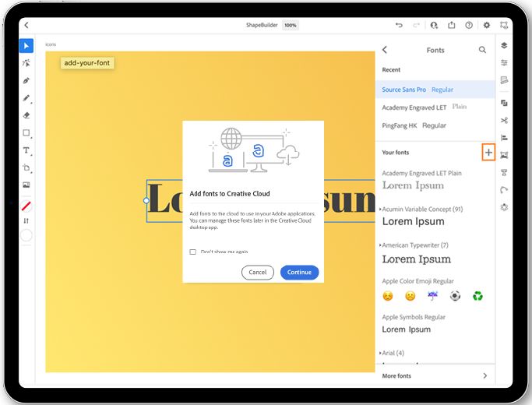Select the Pencil tool
The image size is (532, 405).
click(26, 98)
